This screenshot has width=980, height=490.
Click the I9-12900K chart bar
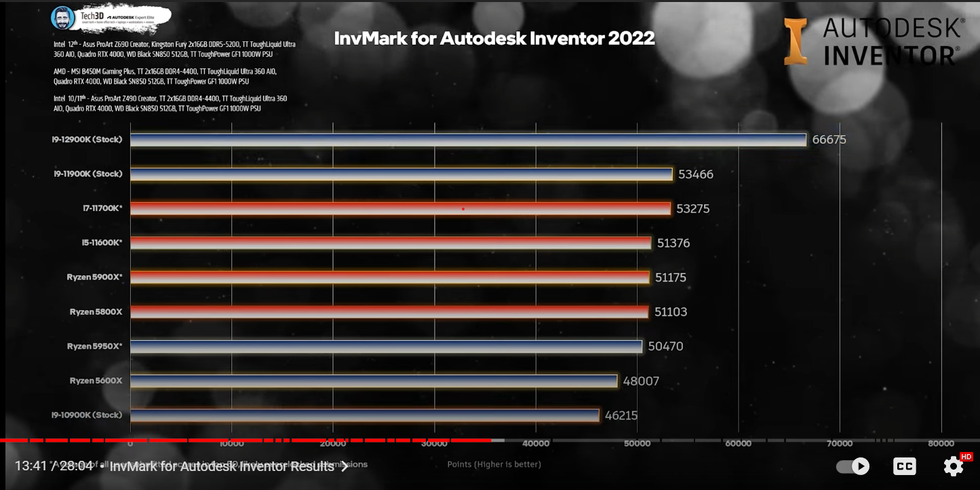468,140
